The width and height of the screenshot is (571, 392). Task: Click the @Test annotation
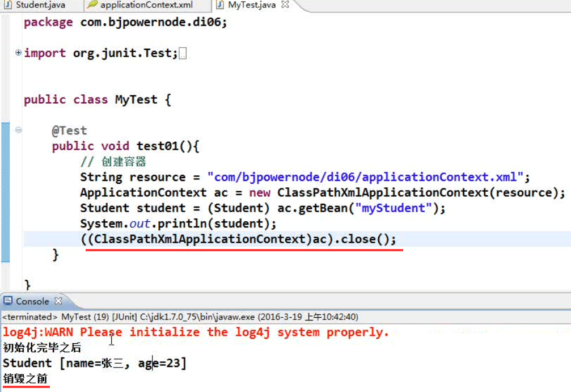(x=69, y=130)
